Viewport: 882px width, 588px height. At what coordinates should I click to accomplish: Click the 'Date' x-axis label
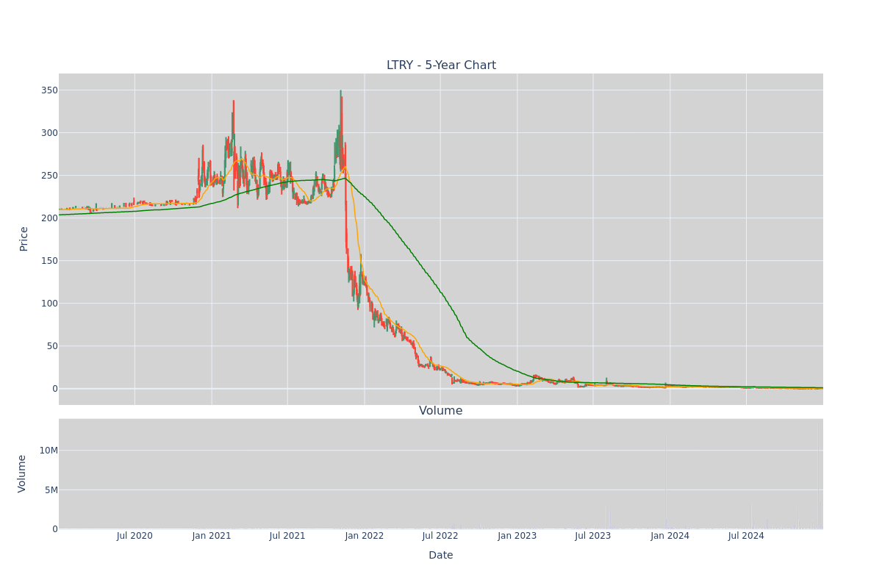441,555
